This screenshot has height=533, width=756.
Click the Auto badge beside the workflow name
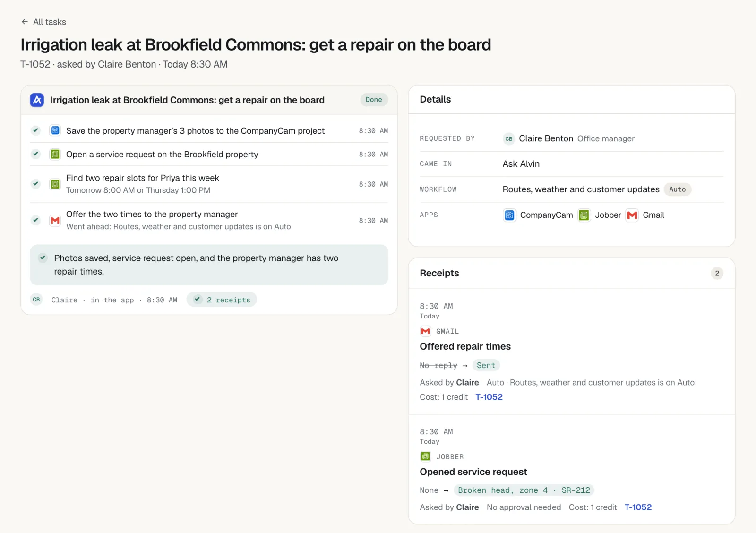pyautogui.click(x=678, y=189)
